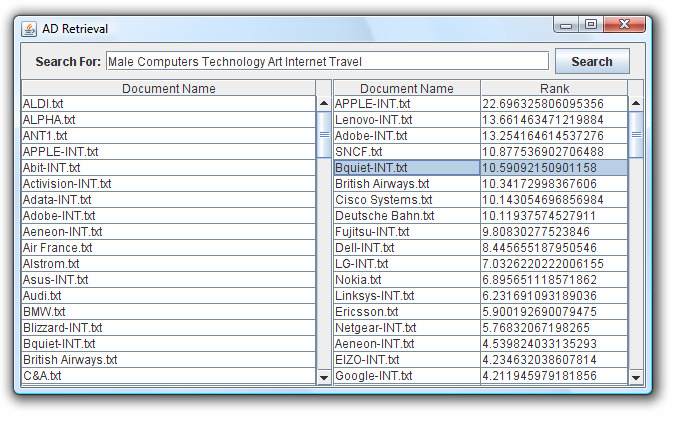Select ANT1.txt in left list

168,135
